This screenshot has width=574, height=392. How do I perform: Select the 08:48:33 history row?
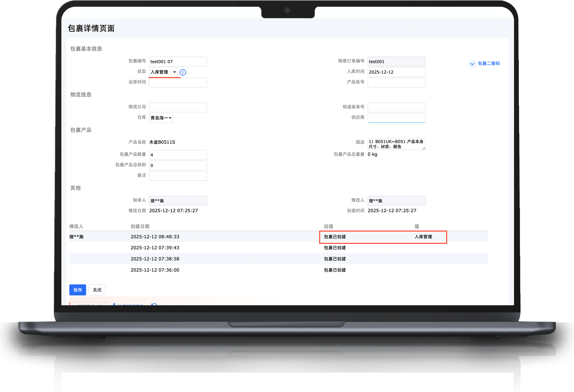[155, 237]
